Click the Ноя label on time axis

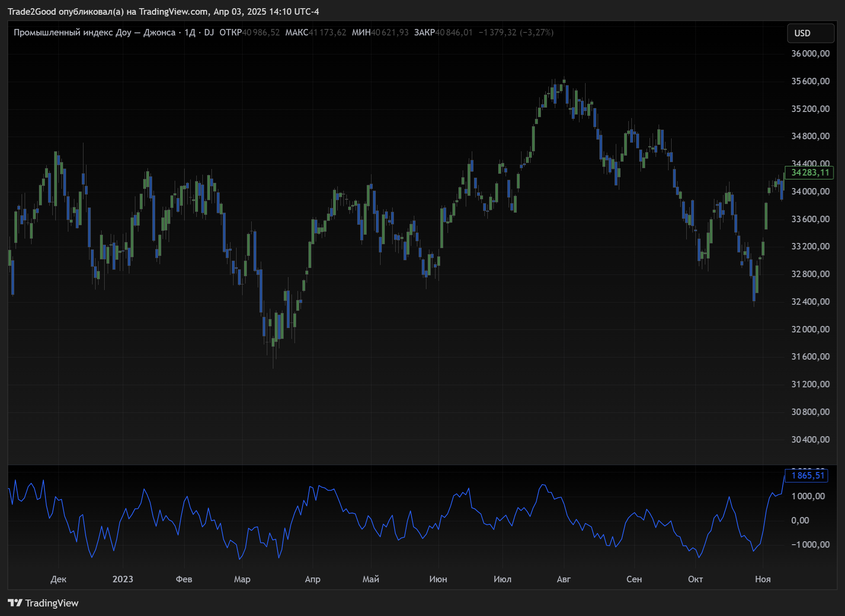pos(763,579)
